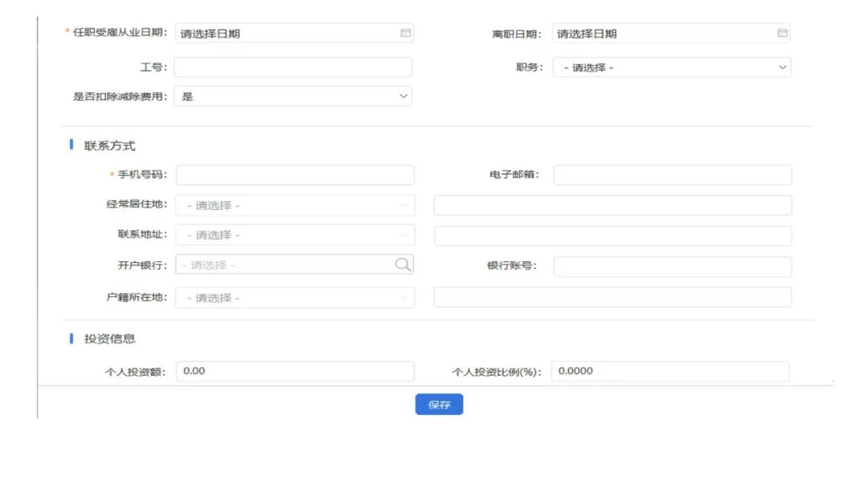Viewport: 868px width, 489px height.
Task: Open calendar icon for 离职日期
Action: tap(782, 33)
